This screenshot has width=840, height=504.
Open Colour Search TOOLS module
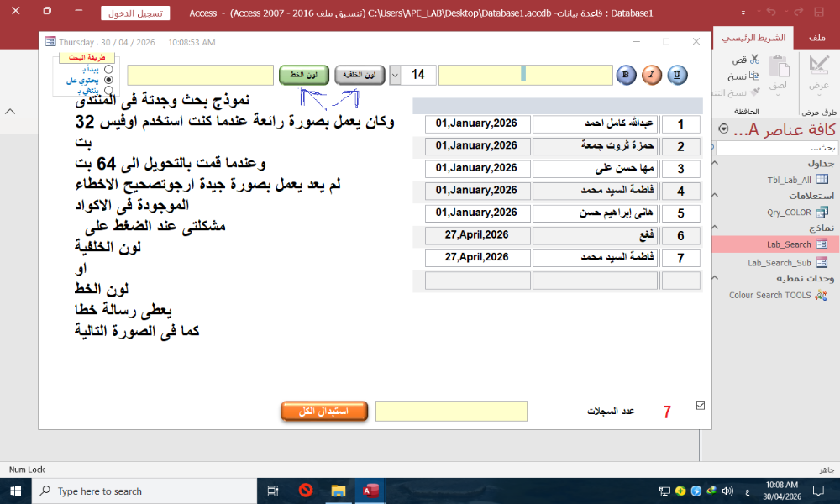[x=778, y=295]
